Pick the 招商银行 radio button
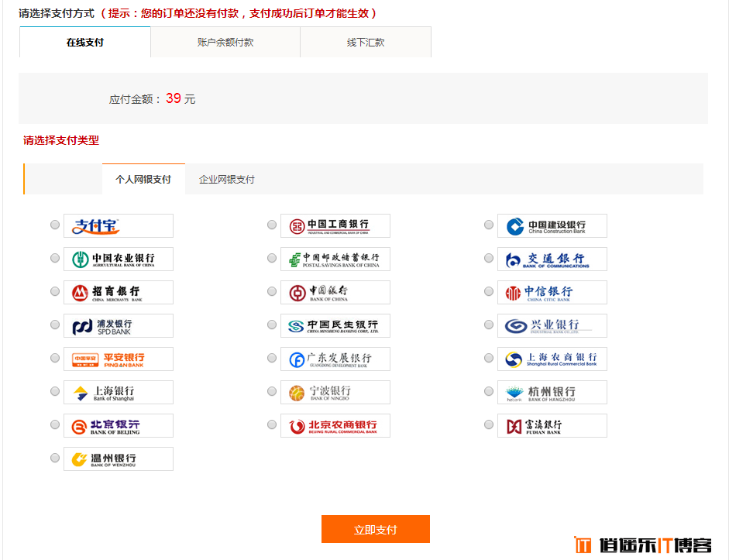 pyautogui.click(x=55, y=291)
